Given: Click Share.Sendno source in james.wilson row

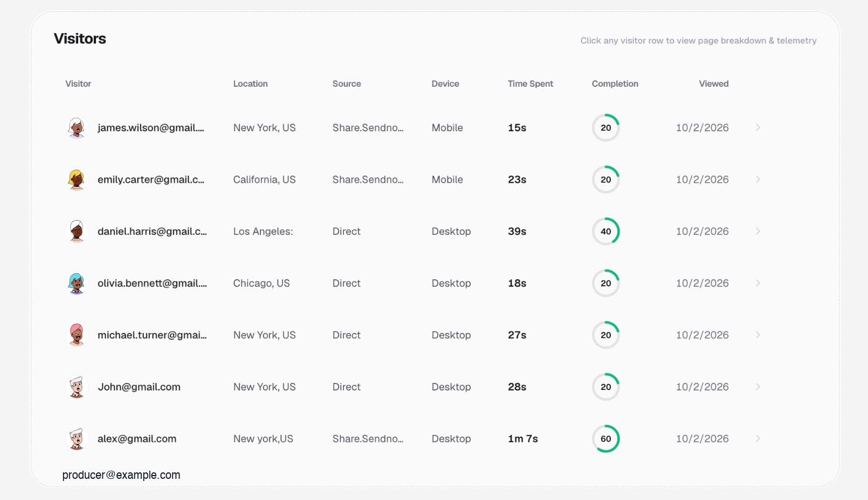Looking at the screenshot, I should pyautogui.click(x=368, y=128).
